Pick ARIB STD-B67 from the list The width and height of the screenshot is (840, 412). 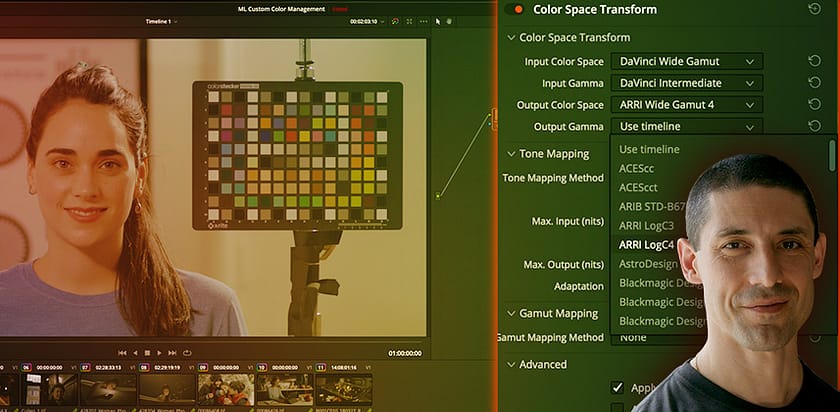652,207
